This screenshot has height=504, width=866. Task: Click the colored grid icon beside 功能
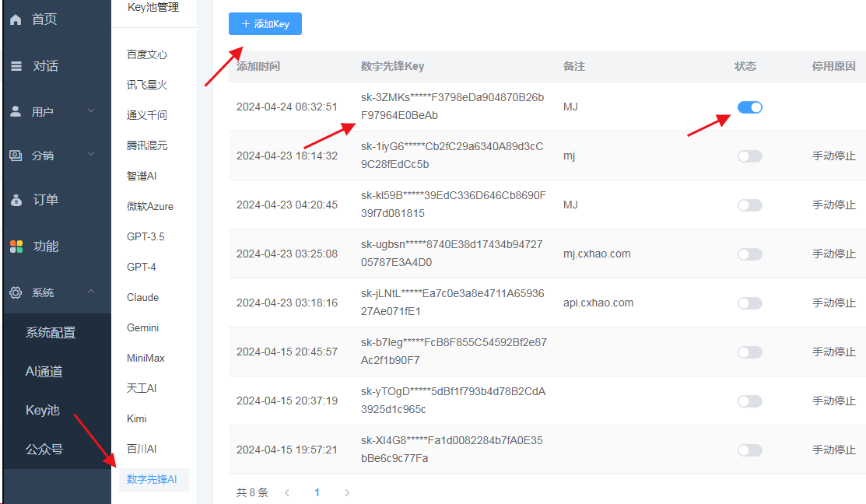16,247
